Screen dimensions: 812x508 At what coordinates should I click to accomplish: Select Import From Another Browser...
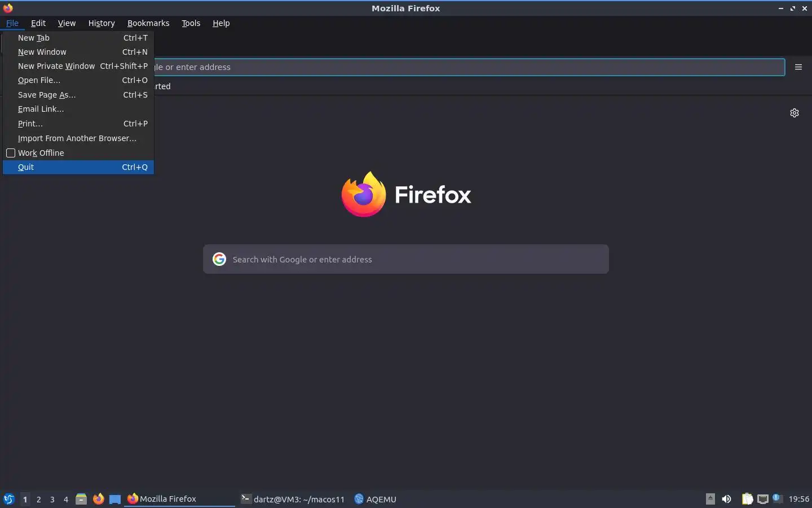point(78,138)
